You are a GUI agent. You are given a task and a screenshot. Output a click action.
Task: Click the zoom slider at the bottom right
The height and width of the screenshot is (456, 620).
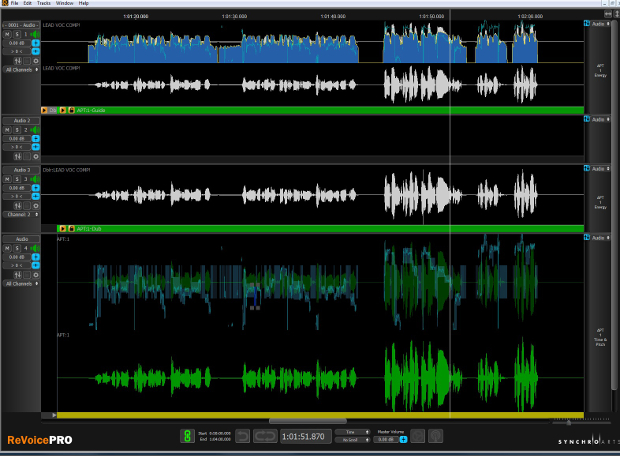click(568, 422)
